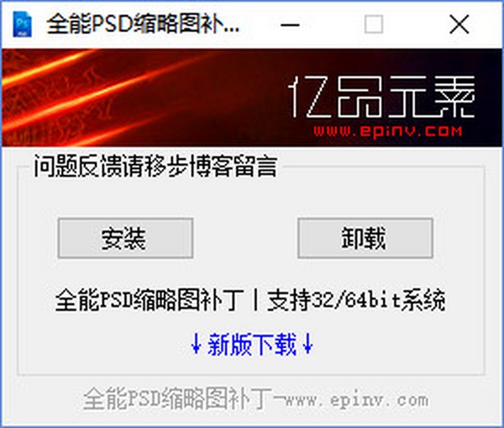The image size is (504, 428).
Task: Click the 卸载 button to uninstall the patch
Action: point(365,238)
